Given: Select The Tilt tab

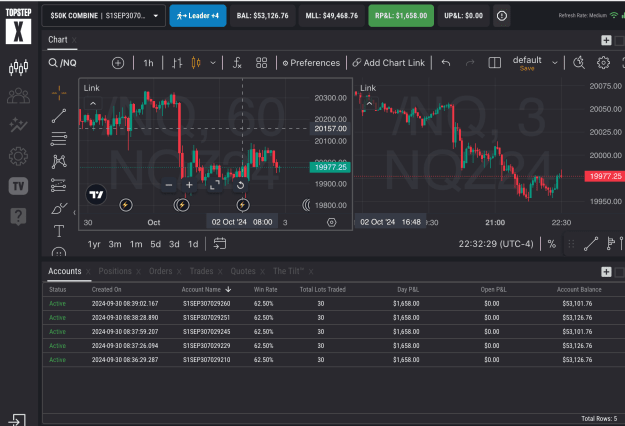Looking at the screenshot, I should click(x=289, y=271).
